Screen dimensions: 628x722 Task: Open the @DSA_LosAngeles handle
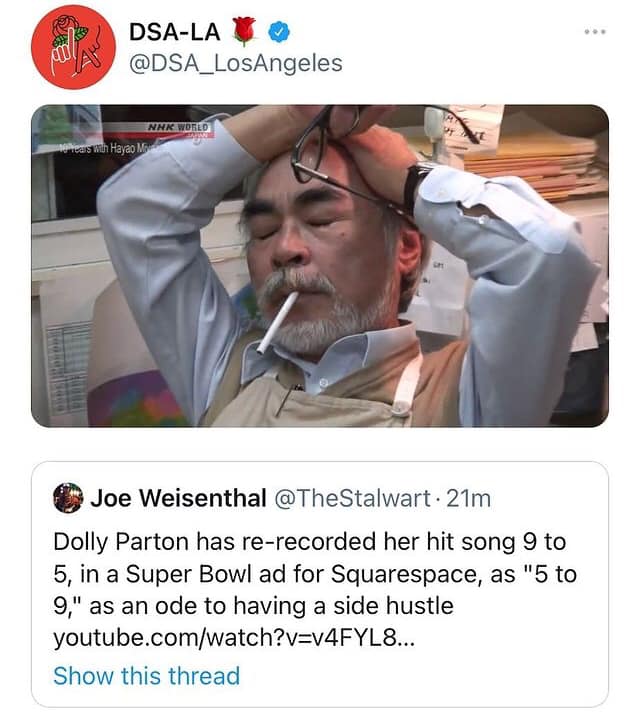pyautogui.click(x=235, y=63)
